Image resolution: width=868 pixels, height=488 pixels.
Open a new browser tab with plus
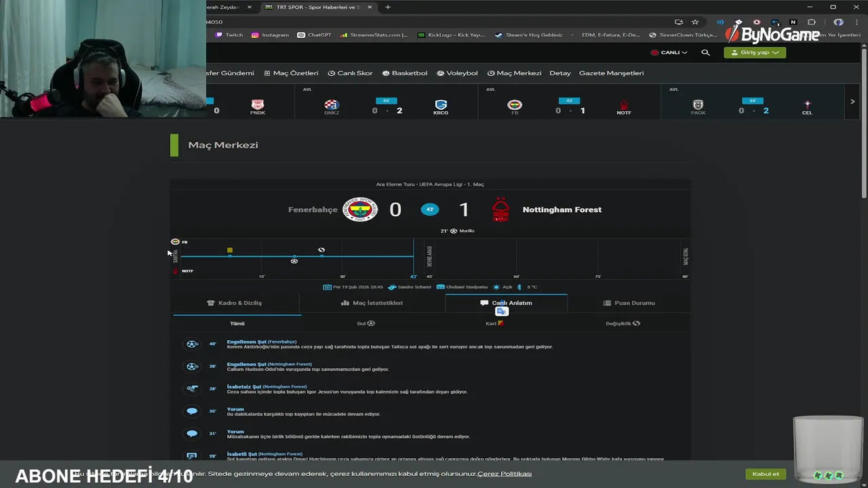pos(388,7)
